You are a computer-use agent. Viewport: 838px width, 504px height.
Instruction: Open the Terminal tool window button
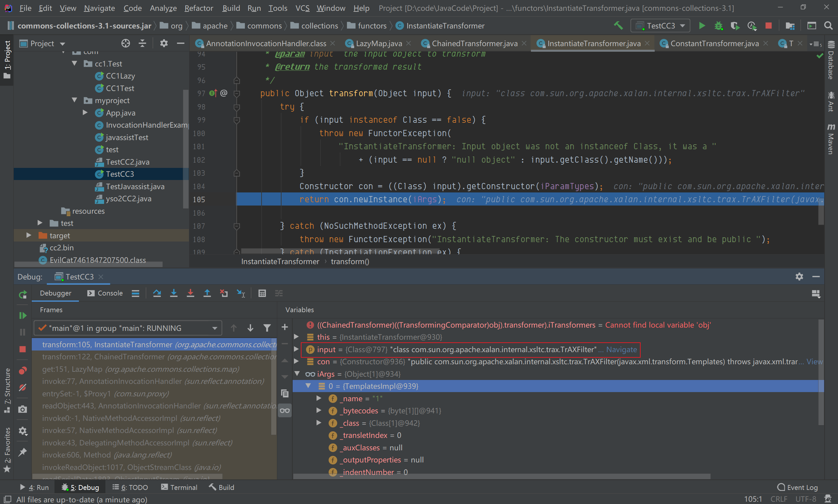tap(179, 487)
